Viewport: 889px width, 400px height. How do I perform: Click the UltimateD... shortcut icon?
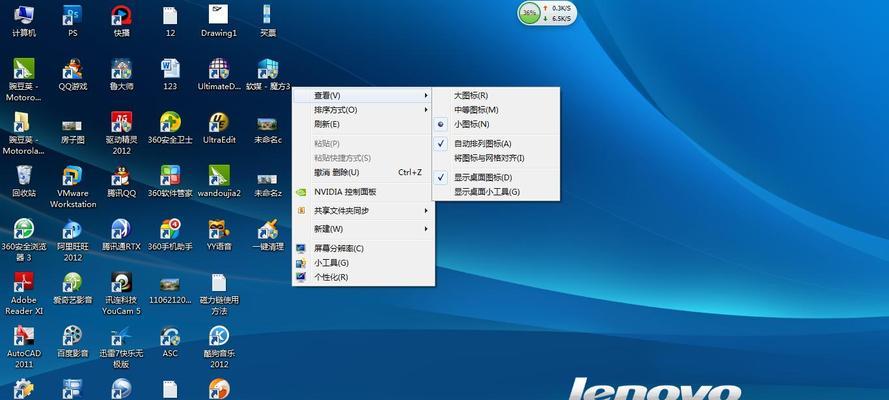(219, 69)
